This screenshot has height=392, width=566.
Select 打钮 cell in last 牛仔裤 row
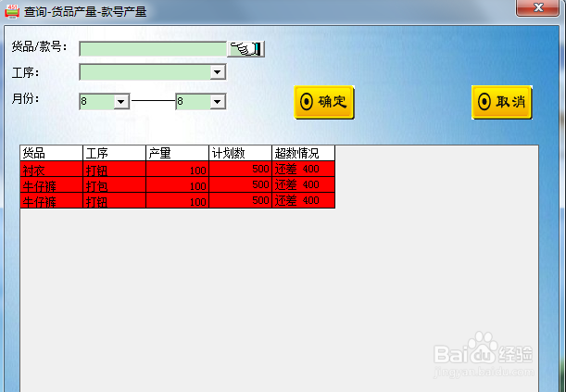(115, 200)
